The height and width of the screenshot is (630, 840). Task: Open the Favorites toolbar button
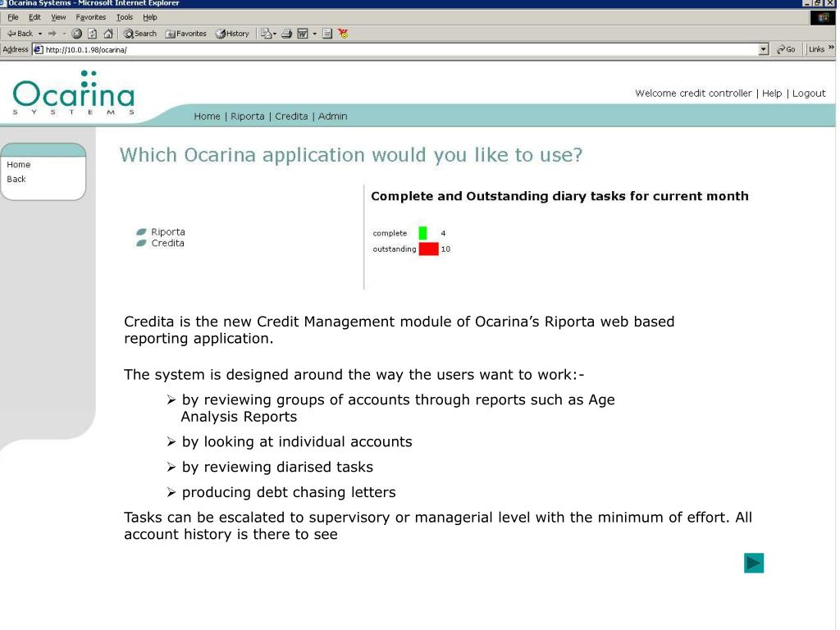pyautogui.click(x=186, y=34)
